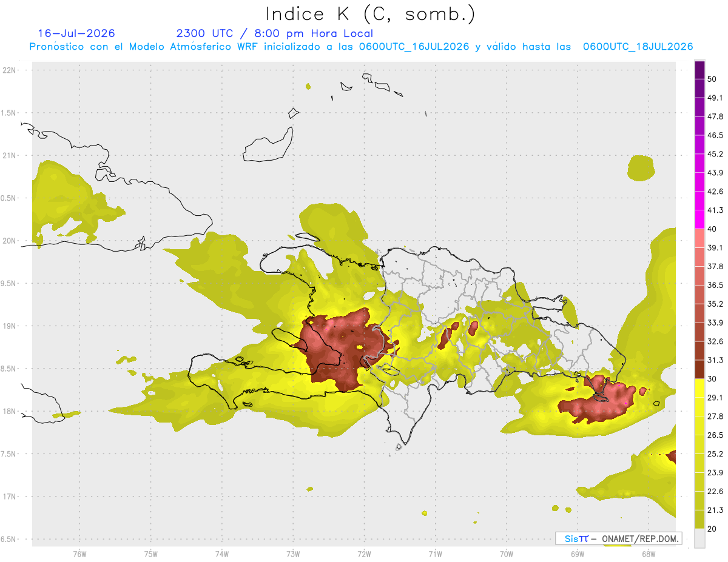Click the time label "2300 UTC / 8:00 pm Hora Local"
This screenshot has width=728, height=562.
[x=275, y=33]
